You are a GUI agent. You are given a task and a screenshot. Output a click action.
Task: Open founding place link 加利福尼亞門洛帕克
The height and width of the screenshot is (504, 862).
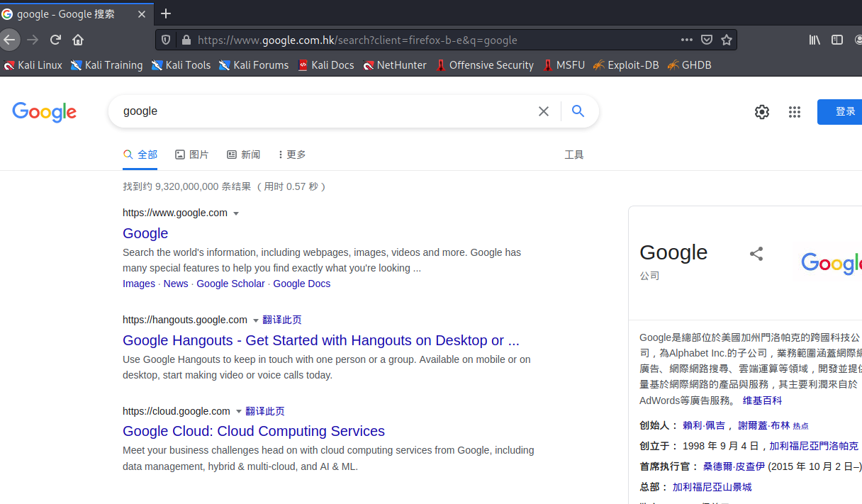tap(814, 446)
